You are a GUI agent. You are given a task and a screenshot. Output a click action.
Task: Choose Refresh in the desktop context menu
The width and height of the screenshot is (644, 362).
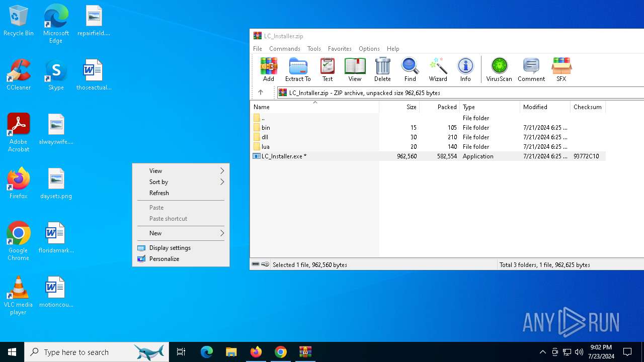click(181, 193)
